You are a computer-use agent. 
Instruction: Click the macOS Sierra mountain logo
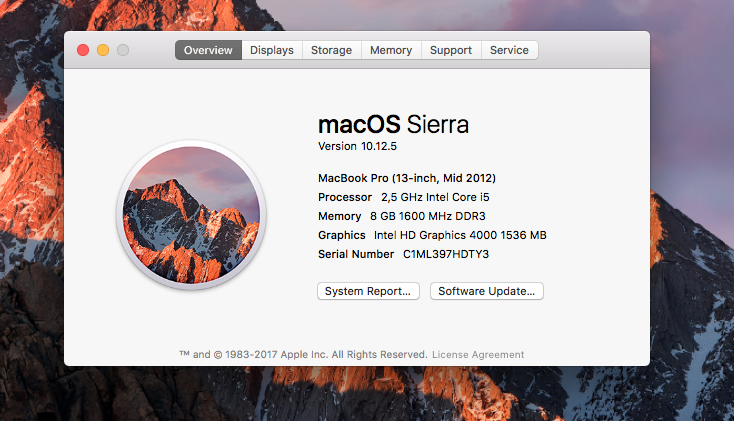(x=191, y=215)
